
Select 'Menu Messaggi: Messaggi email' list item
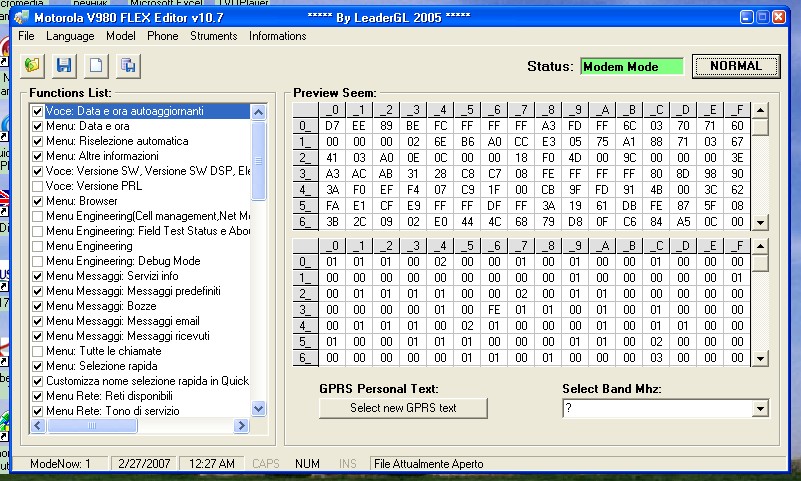point(123,321)
